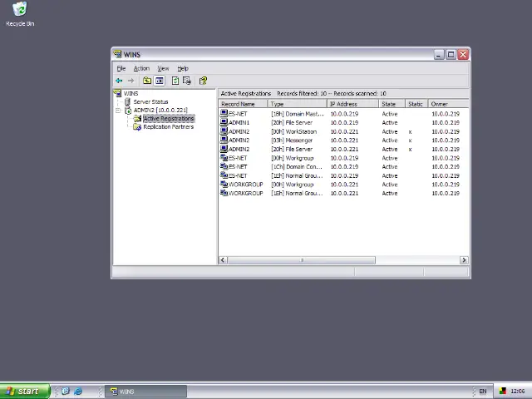Sort by the Type column header

pos(298,104)
